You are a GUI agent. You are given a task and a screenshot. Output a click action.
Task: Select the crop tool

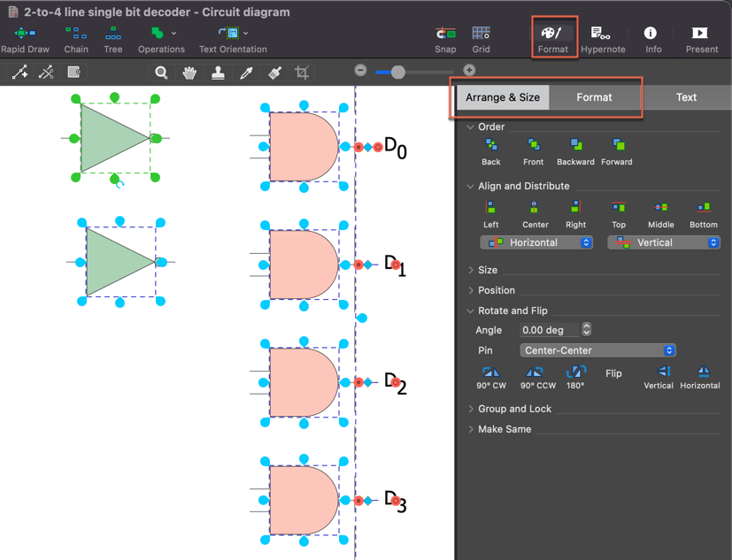pos(302,73)
